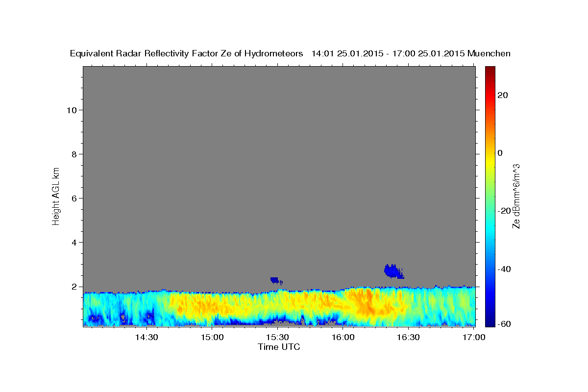Click the colorbar tick label -40
Viewport: 588px width, 392px height.
[x=504, y=269]
